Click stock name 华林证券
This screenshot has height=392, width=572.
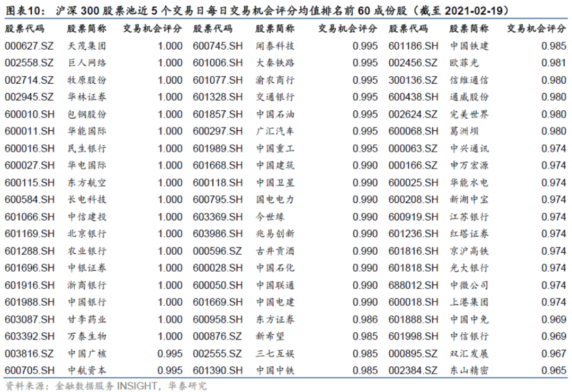click(87, 97)
